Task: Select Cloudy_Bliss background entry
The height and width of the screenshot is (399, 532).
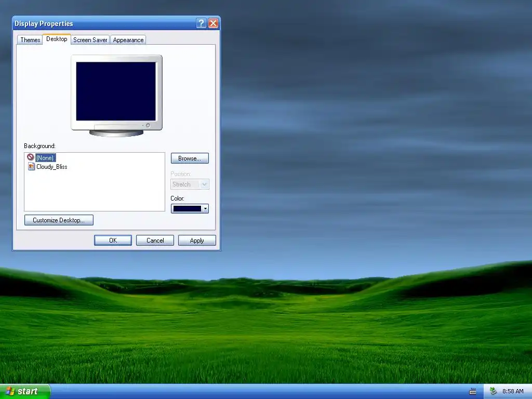Action: [51, 167]
